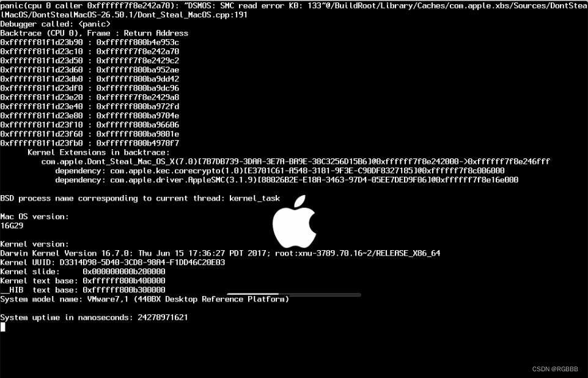Viewport: 588px width, 378px height.
Task: Click backtrace row ending 0xffffff800ba9801e
Action: [90, 134]
